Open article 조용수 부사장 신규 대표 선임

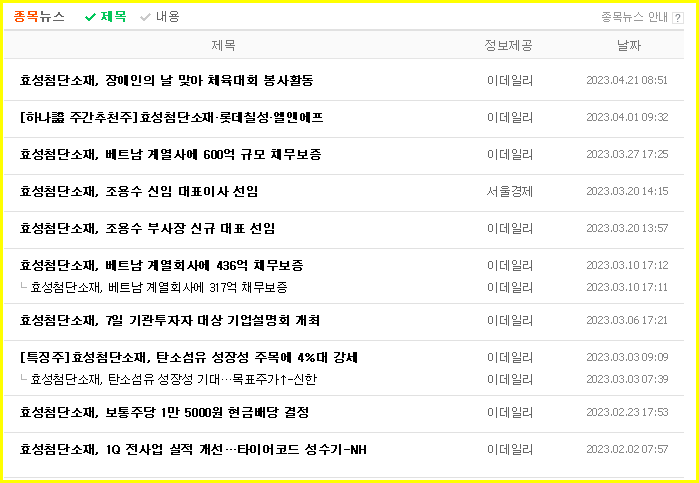[147, 228]
